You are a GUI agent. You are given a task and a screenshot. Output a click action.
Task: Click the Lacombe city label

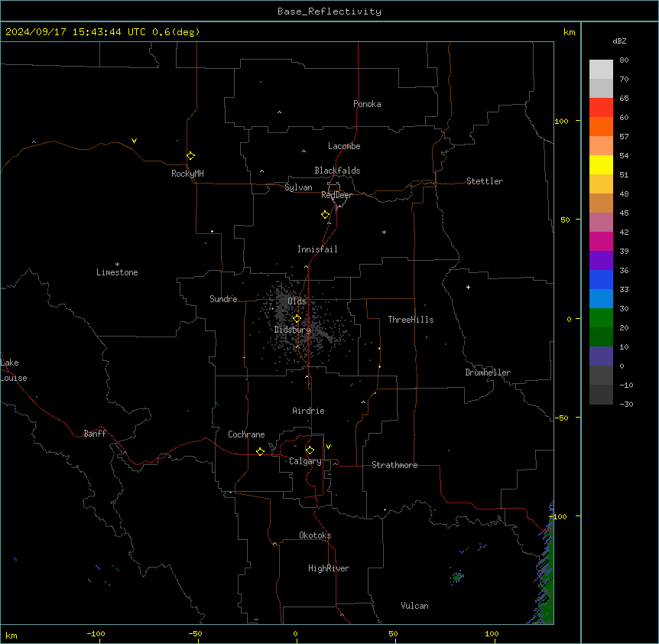tap(344, 146)
